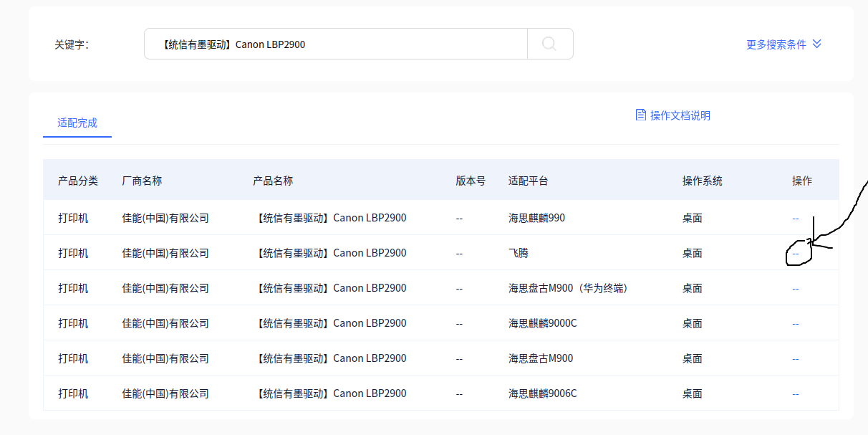Expand 更多搜索条件 search options
This screenshot has width=868, height=435.
[x=783, y=44]
